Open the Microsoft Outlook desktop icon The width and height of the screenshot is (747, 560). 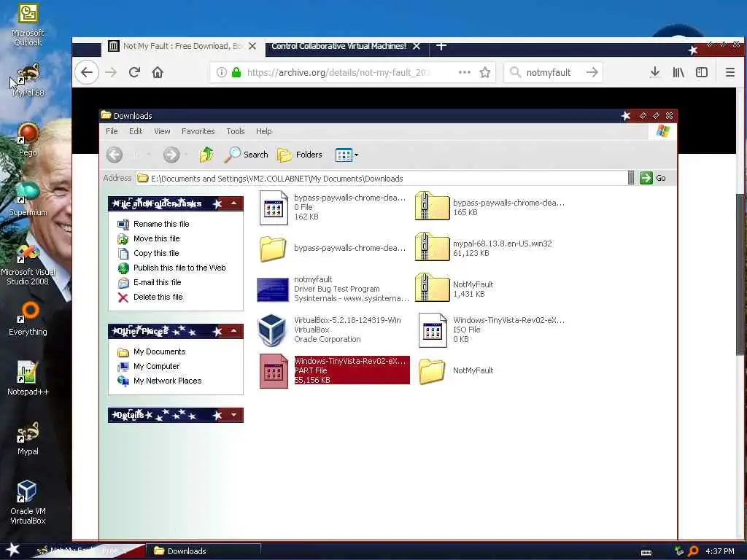28,24
